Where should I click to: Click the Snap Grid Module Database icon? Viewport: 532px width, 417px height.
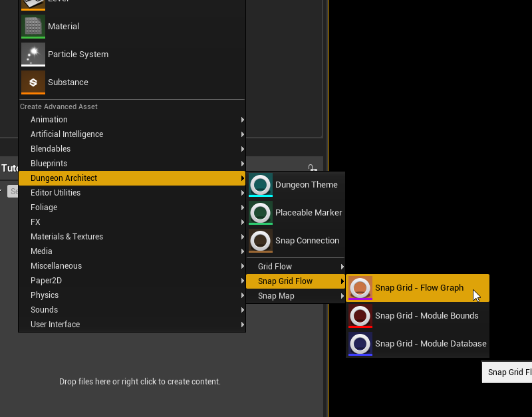[360, 344]
